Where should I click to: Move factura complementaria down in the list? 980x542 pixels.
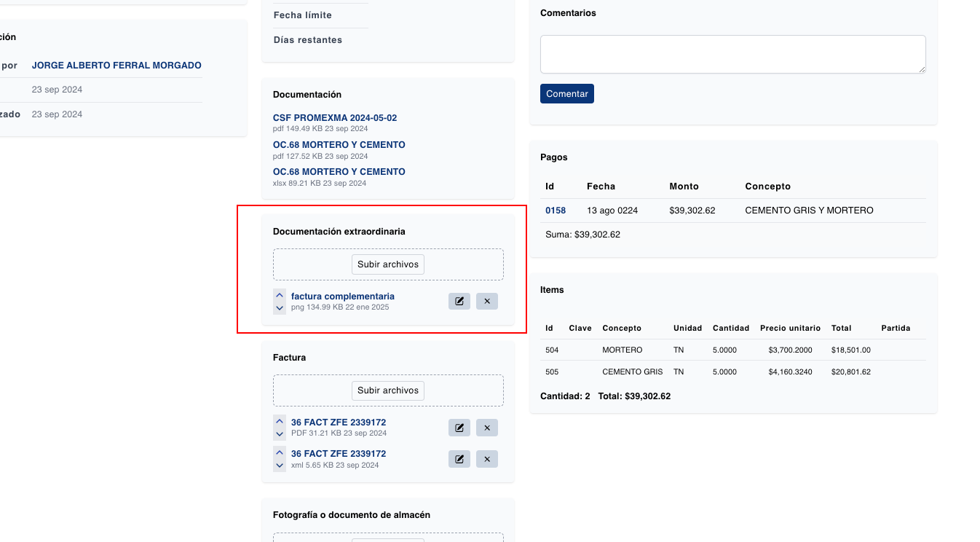pyautogui.click(x=280, y=308)
